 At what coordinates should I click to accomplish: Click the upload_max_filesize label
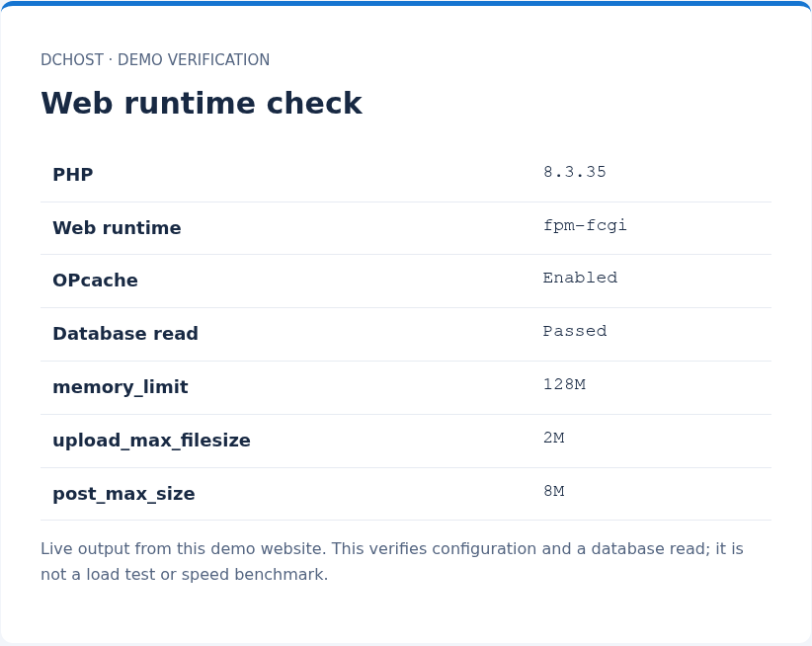point(152,441)
